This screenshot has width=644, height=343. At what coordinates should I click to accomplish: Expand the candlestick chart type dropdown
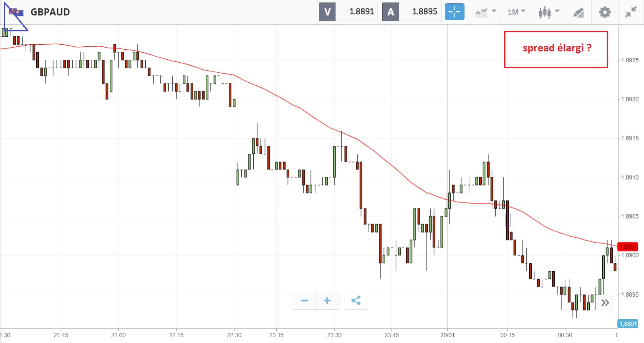(548, 12)
